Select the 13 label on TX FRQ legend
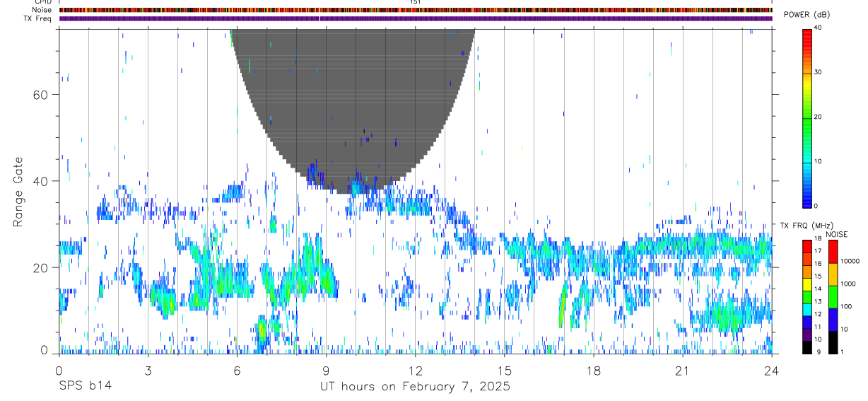Viewport: 868px width, 401px height. (818, 301)
